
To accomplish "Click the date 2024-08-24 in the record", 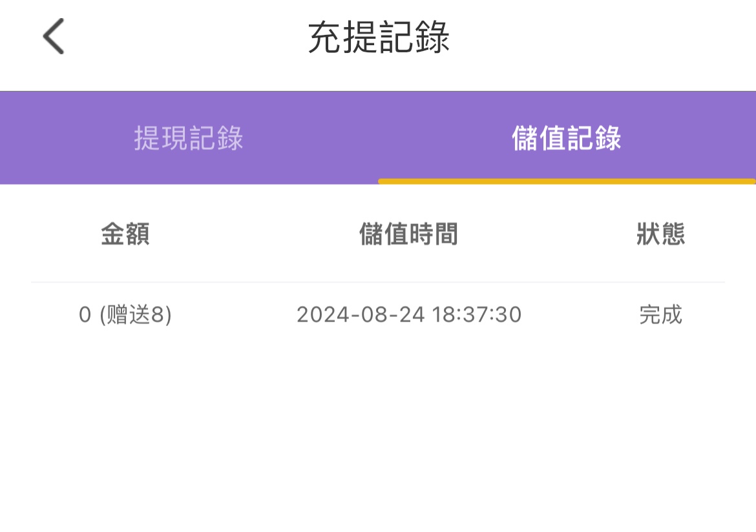I will coord(361,315).
